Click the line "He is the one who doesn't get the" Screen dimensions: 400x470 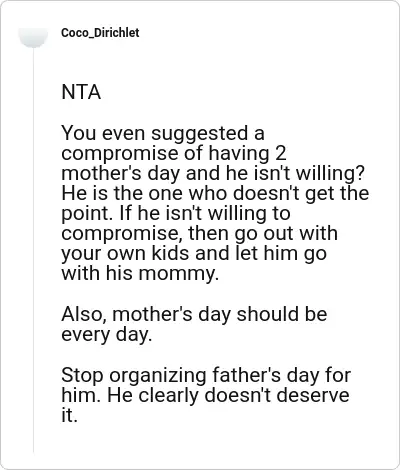215,193
